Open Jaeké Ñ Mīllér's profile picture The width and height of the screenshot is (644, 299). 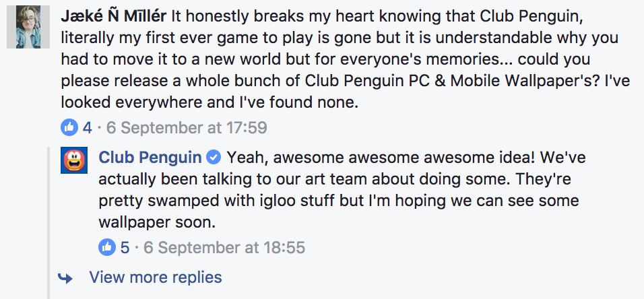point(30,30)
